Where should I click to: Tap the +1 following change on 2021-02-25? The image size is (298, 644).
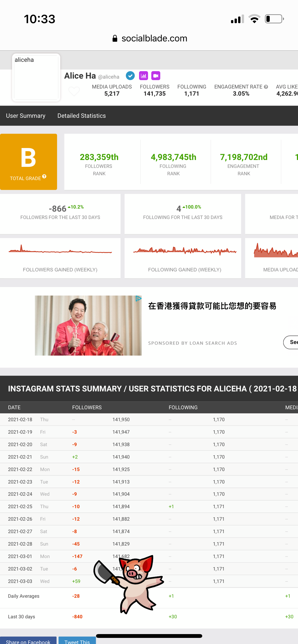coord(171,506)
